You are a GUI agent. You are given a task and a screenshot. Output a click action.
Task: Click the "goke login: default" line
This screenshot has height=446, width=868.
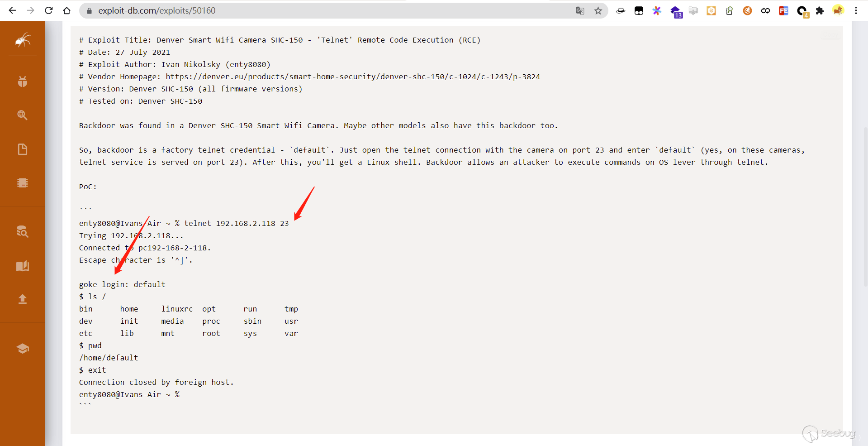tap(123, 284)
